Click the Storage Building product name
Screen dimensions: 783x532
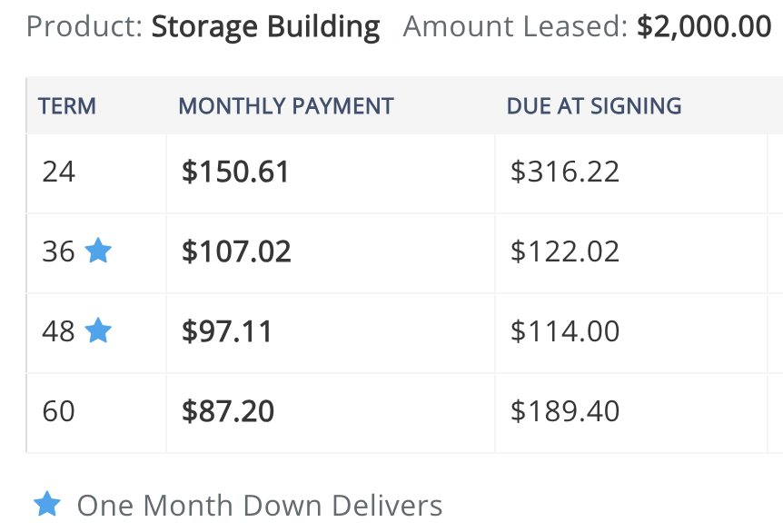point(265,27)
